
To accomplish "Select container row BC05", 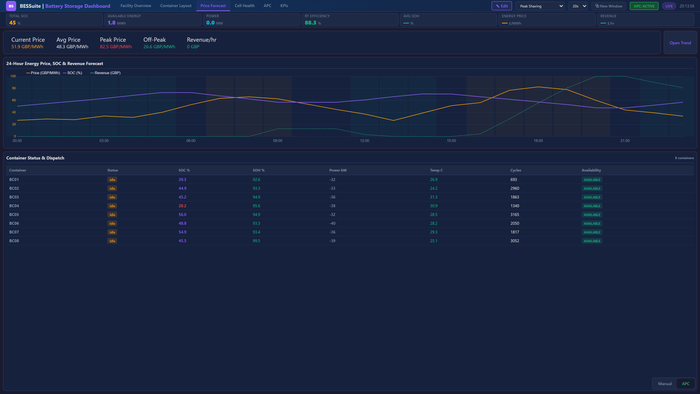I will point(350,215).
